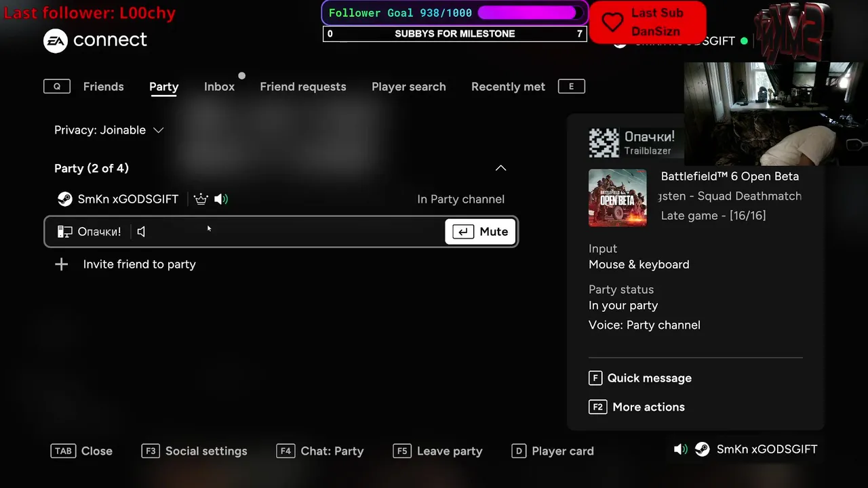Open the Privacy: Joinable dropdown
The height and width of the screenshot is (488, 868).
[x=109, y=130]
